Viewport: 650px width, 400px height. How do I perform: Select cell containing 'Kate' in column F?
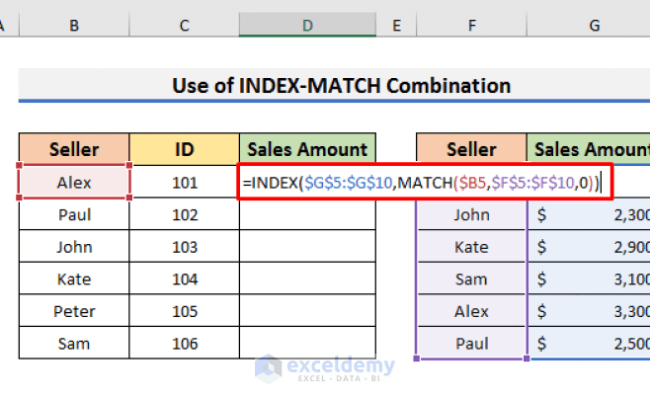pyautogui.click(x=471, y=247)
